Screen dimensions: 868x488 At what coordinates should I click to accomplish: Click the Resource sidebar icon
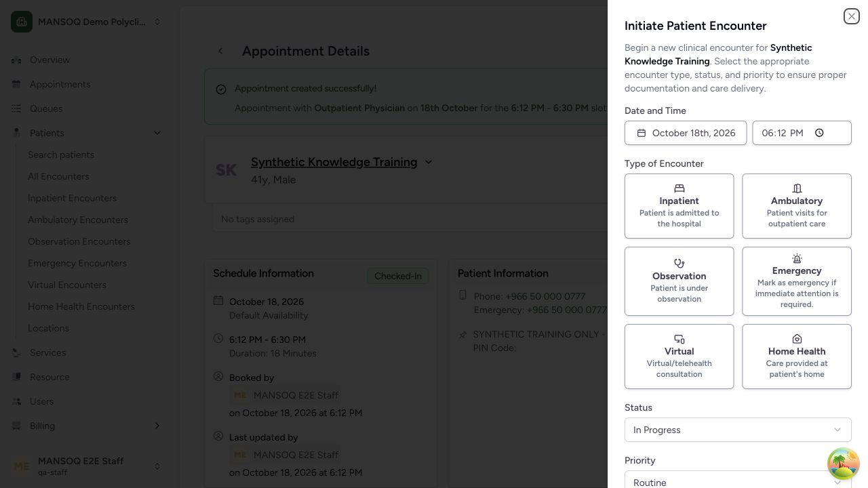[x=16, y=377]
